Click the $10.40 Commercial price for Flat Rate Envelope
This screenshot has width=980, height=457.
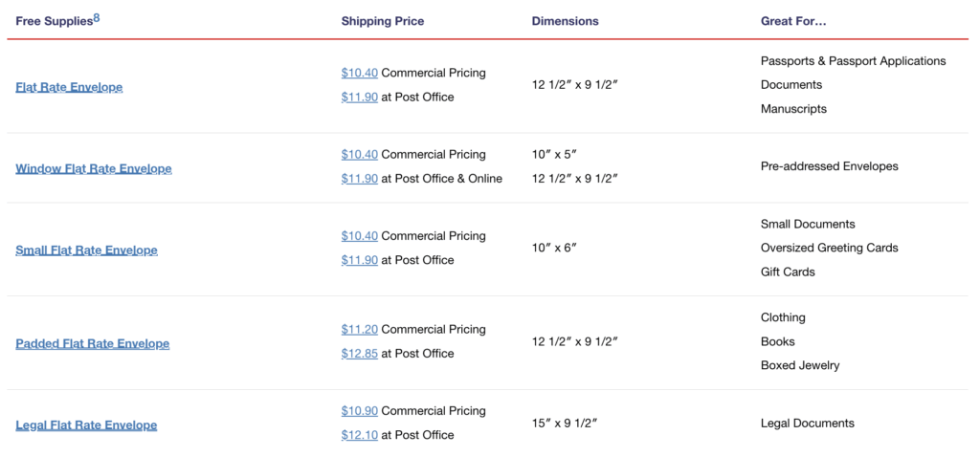click(x=359, y=73)
